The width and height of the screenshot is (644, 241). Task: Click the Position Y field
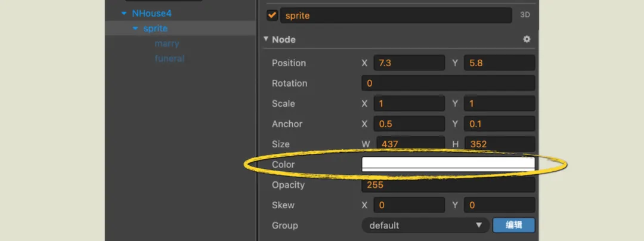coord(499,63)
